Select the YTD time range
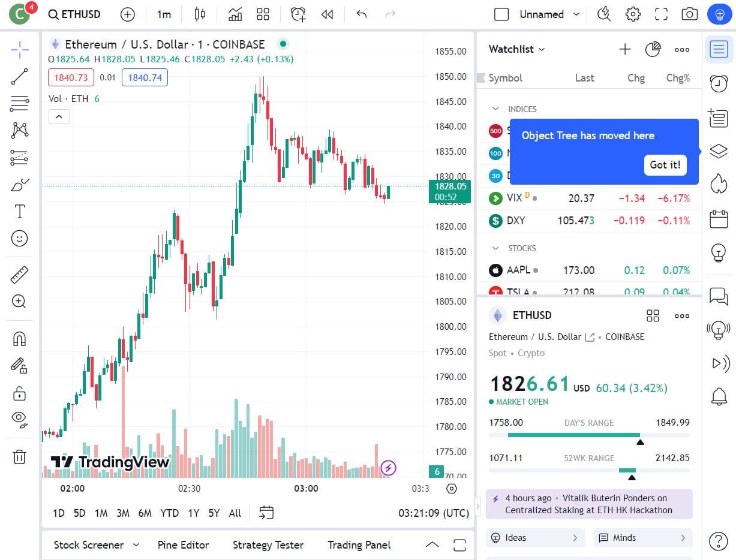This screenshot has width=736, height=560. [x=169, y=513]
